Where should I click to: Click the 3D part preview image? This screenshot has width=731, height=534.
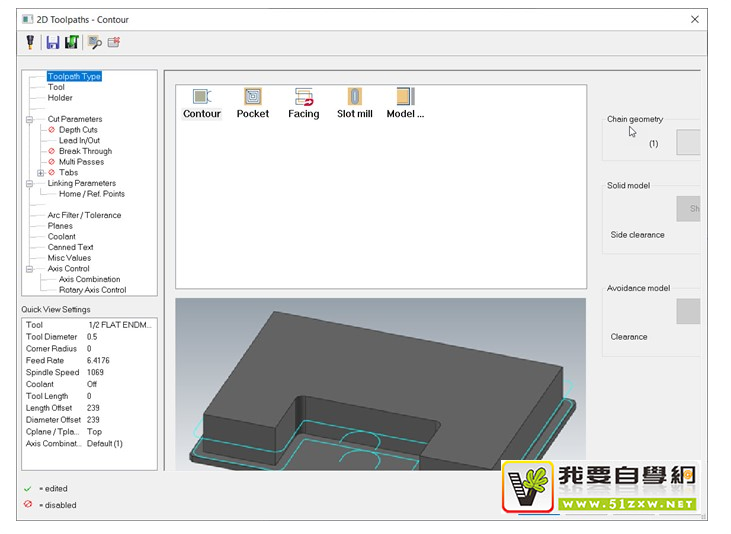[x=380, y=383]
